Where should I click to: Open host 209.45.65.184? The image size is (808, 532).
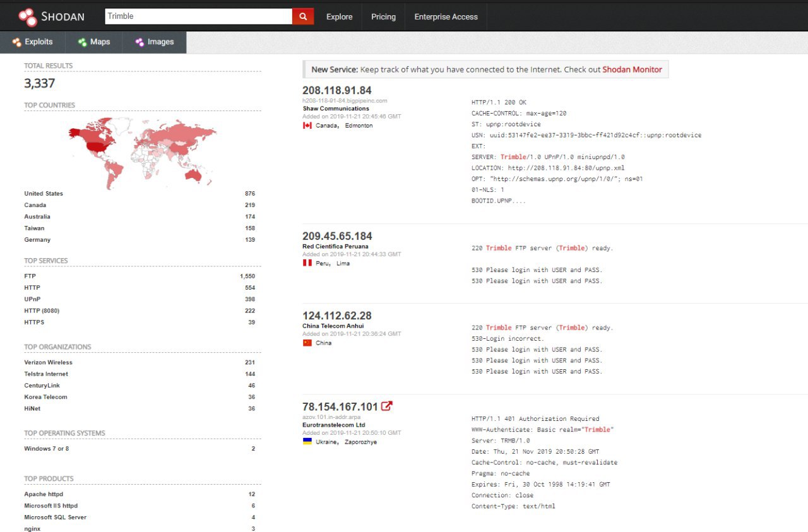click(x=337, y=236)
